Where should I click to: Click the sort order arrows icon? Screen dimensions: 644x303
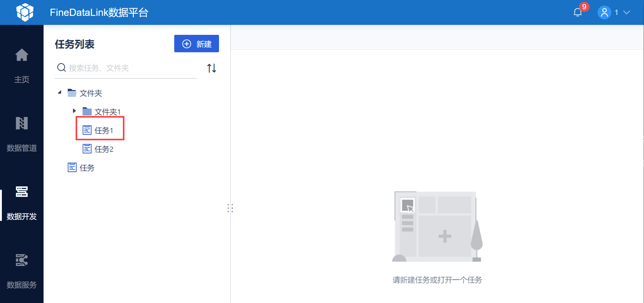coord(212,68)
